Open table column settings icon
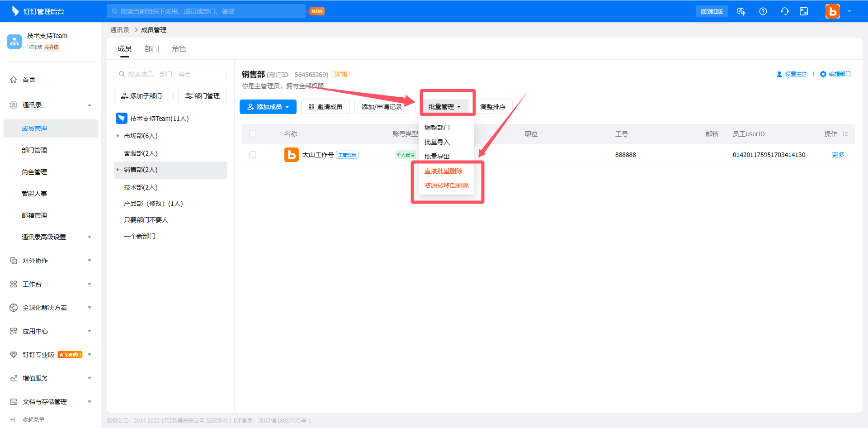Screen dimensions: 868x428 coord(845,134)
